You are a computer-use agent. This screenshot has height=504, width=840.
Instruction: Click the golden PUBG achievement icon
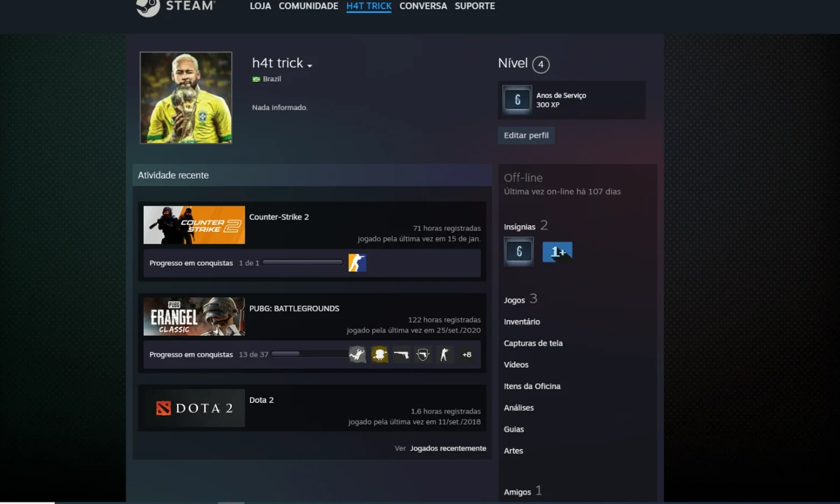coord(380,354)
